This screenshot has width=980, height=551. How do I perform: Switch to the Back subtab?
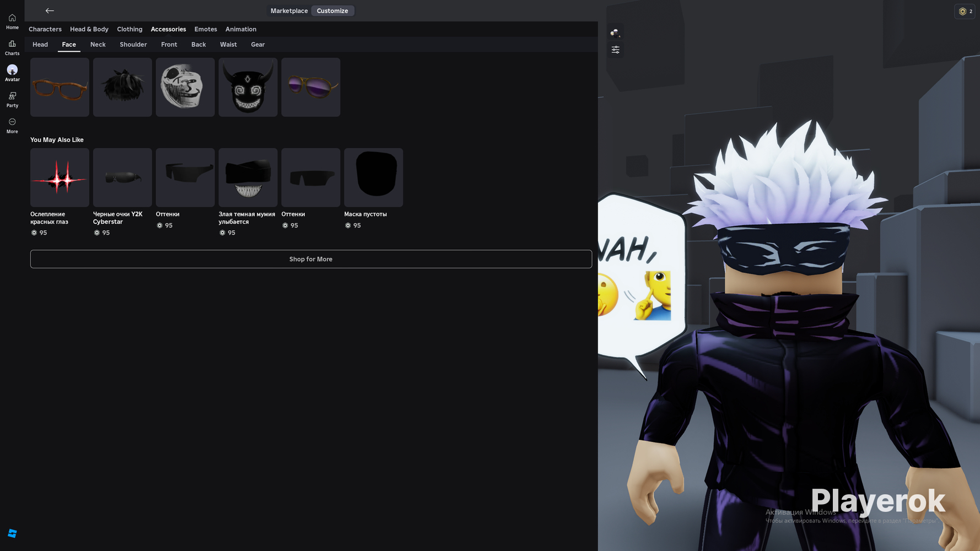(x=198, y=45)
